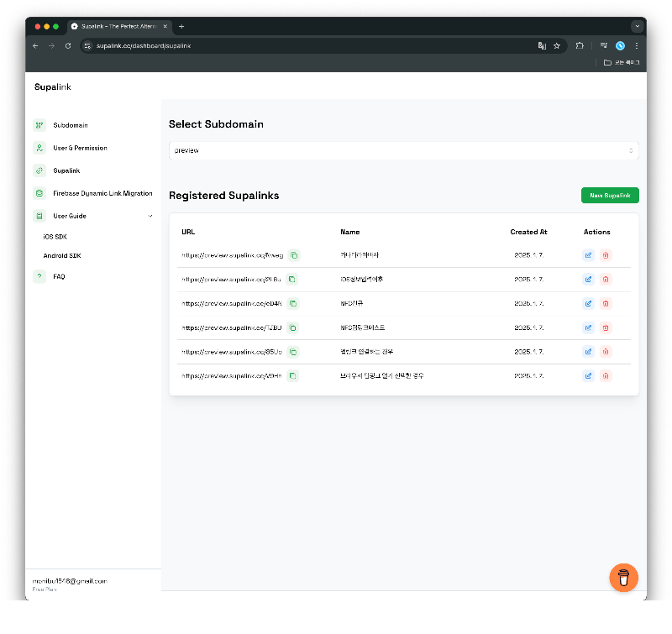
Task: Open the Select Subdomain dropdown showing preview
Action: point(404,151)
